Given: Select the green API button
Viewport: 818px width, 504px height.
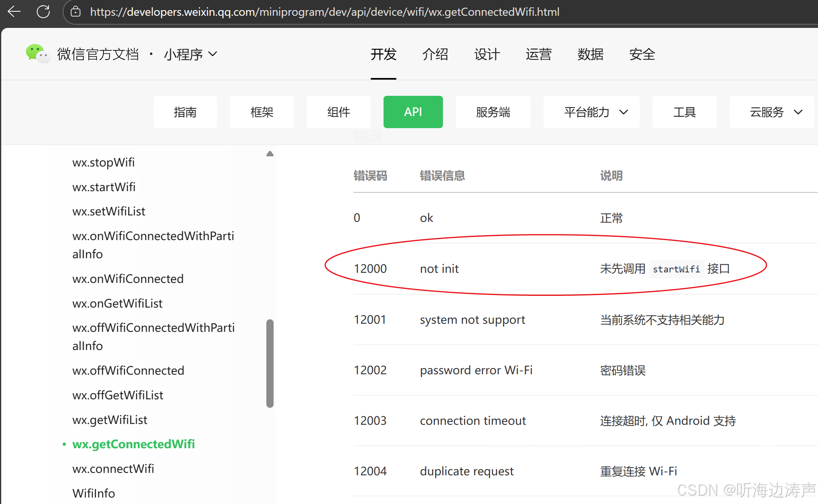Looking at the screenshot, I should [413, 112].
